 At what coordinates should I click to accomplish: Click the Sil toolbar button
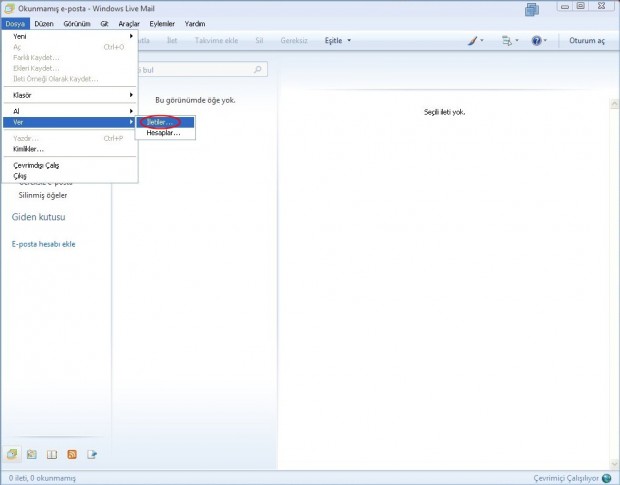[259, 40]
